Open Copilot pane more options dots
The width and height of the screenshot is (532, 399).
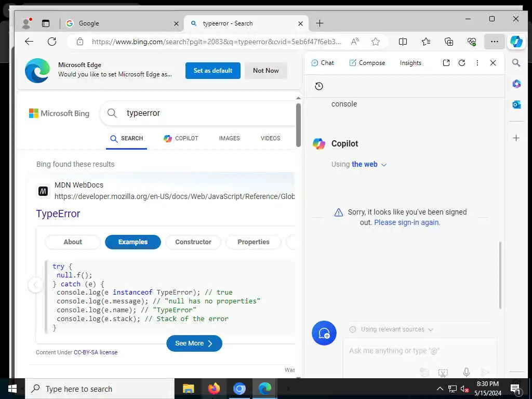tap(477, 63)
